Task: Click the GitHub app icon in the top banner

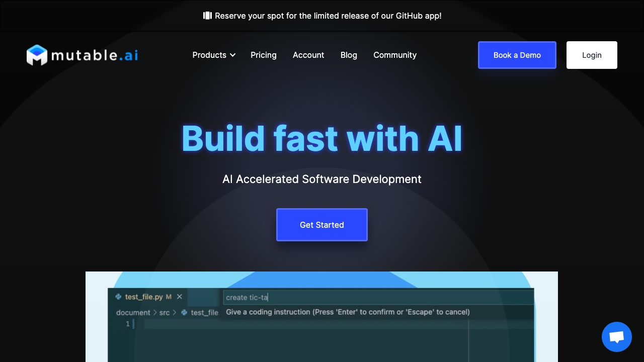Action: pos(207,16)
